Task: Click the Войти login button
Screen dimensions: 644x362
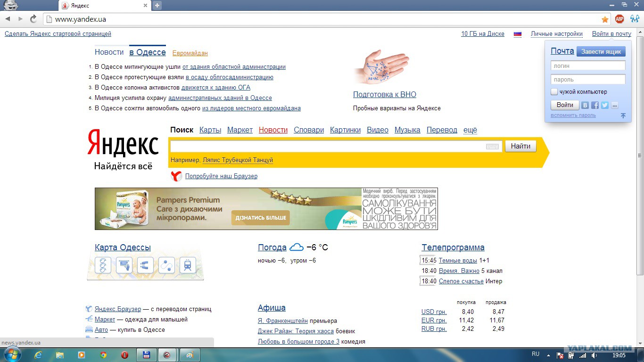Action: tap(565, 105)
